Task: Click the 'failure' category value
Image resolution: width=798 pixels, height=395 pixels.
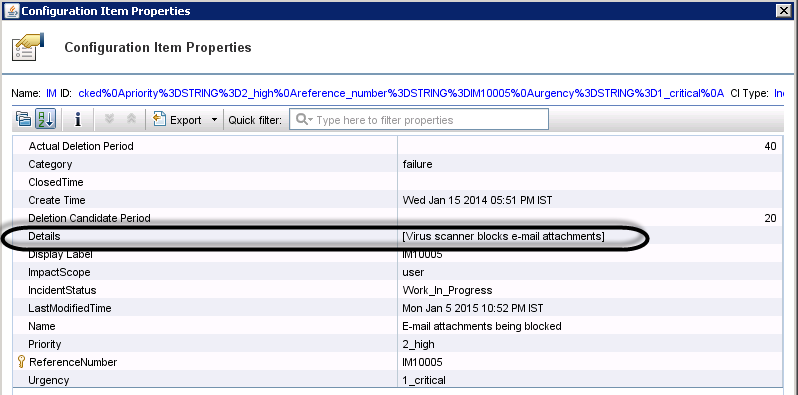Action: (417, 164)
